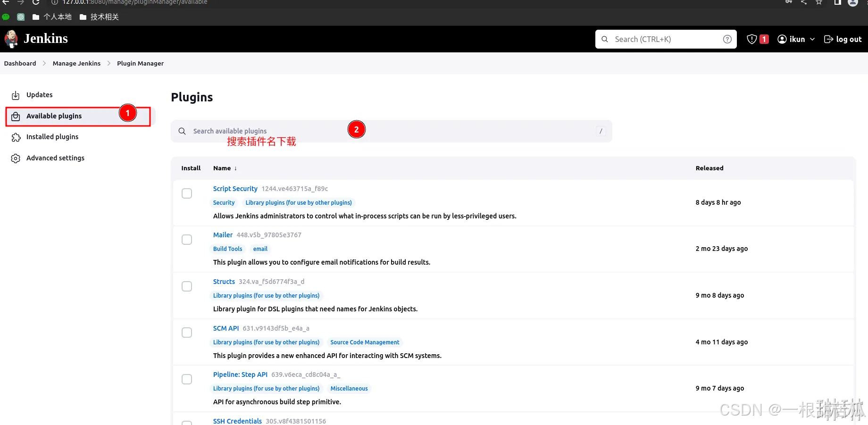Sort table by Name column header
The image size is (868, 425).
[x=225, y=168]
